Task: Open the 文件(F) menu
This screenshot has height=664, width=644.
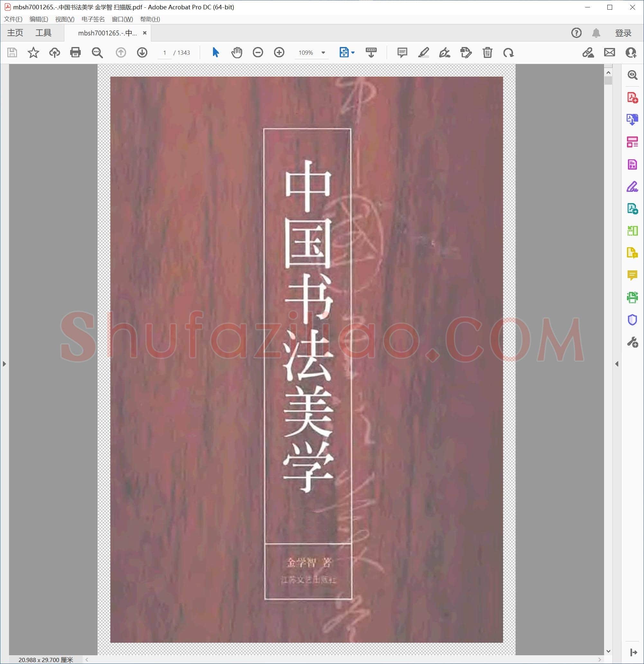Action: (13, 19)
